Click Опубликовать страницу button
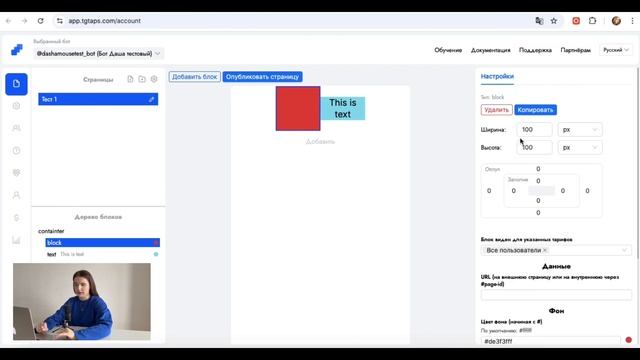 (262, 77)
